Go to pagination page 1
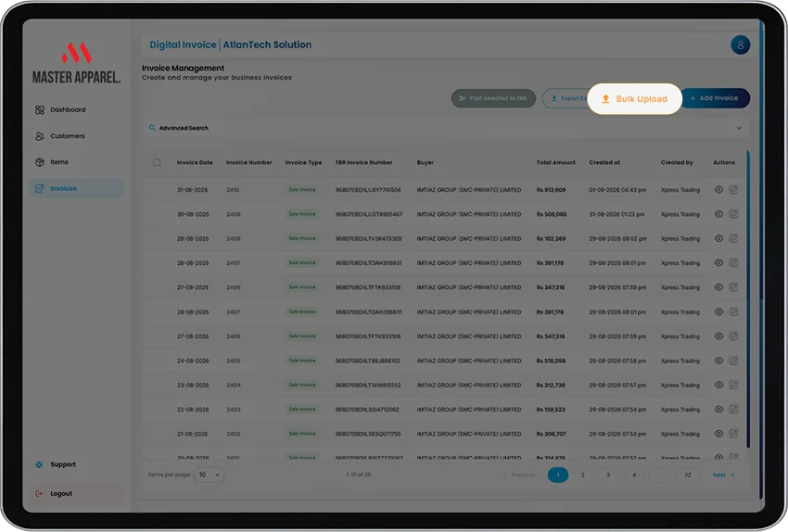The width and height of the screenshot is (788, 532). point(558,475)
